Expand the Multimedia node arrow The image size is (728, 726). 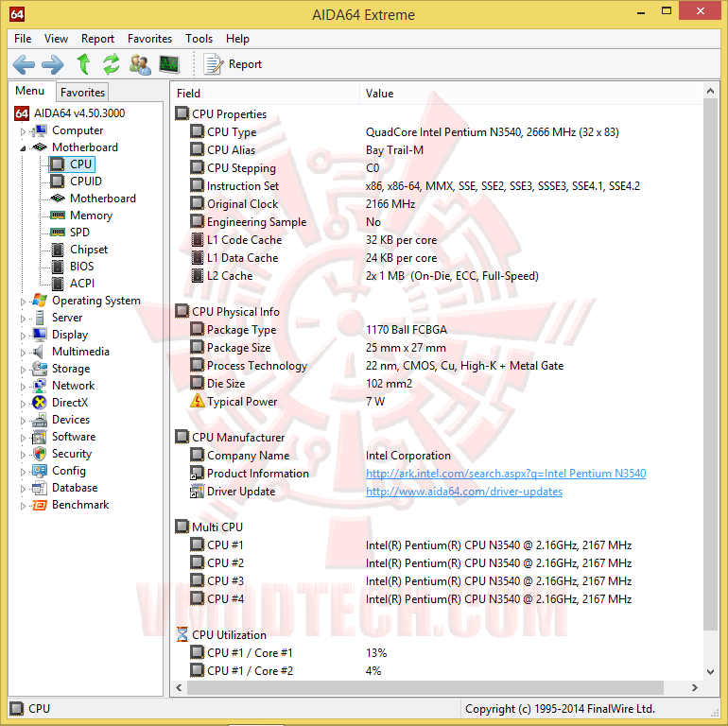[23, 353]
